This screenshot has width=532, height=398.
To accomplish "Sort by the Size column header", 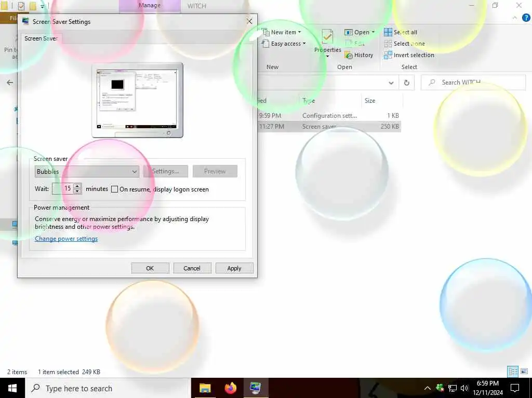I will (381, 101).
